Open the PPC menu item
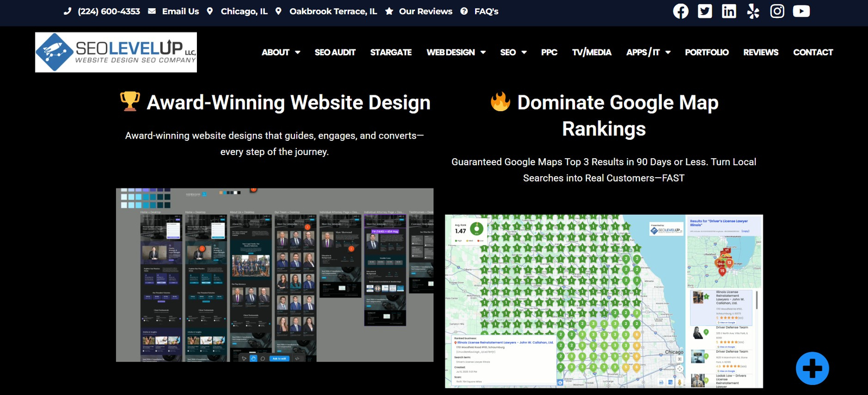Viewport: 868px width, 395px height. 549,53
